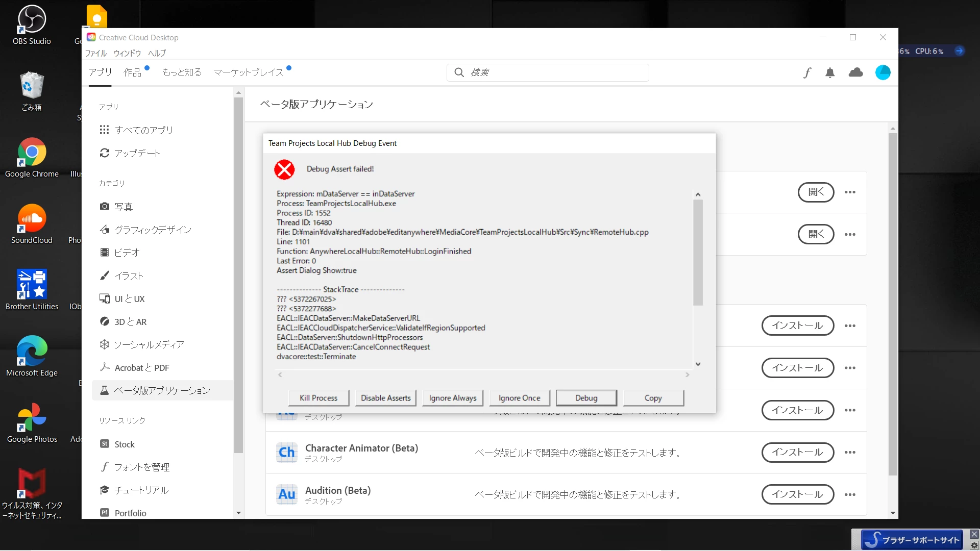Select the 写真 category
The image size is (980, 551).
pyautogui.click(x=116, y=207)
